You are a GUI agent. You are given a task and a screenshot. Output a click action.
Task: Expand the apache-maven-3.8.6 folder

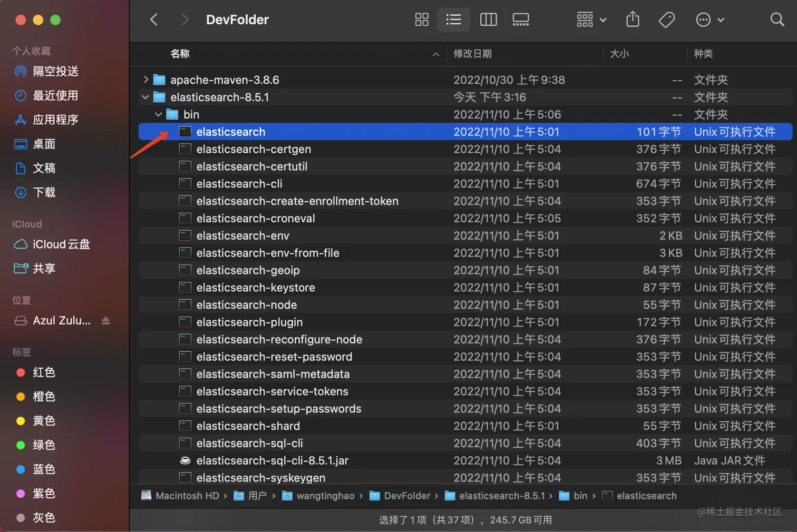(x=145, y=80)
